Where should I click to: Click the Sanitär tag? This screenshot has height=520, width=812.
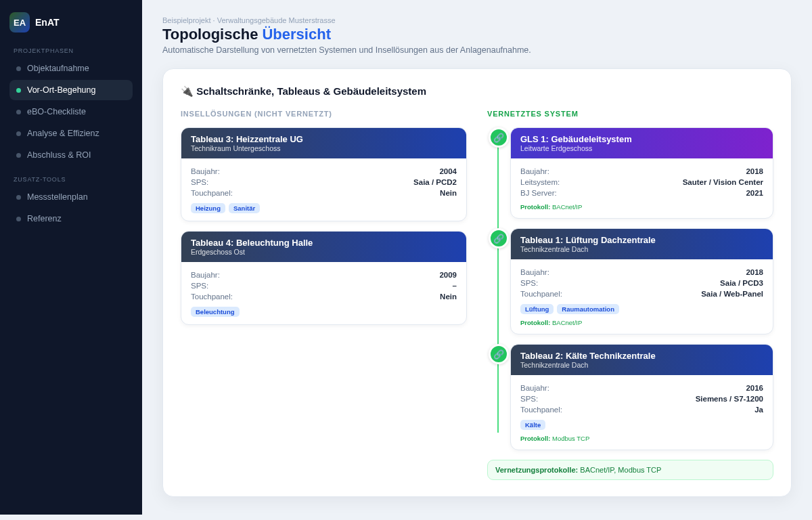point(244,209)
